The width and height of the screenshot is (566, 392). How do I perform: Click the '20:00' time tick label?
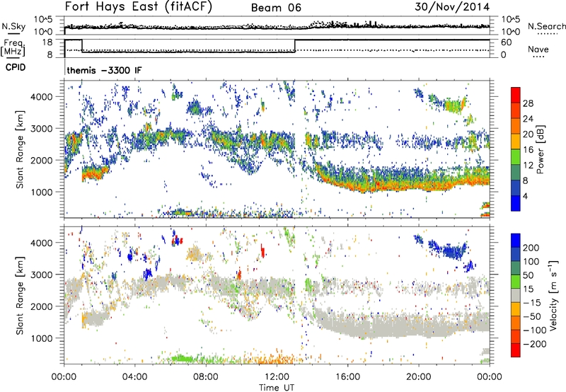(419, 377)
